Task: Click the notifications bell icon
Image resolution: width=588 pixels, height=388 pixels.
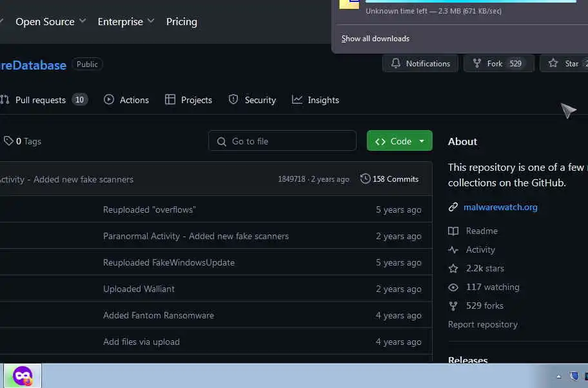Action: tap(396, 63)
